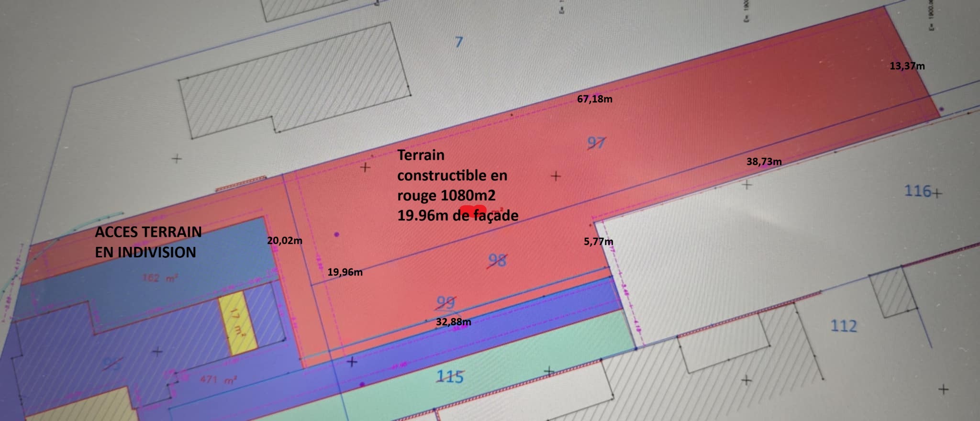Select the 162 m² area label
The width and height of the screenshot is (980, 421).
coord(160,277)
